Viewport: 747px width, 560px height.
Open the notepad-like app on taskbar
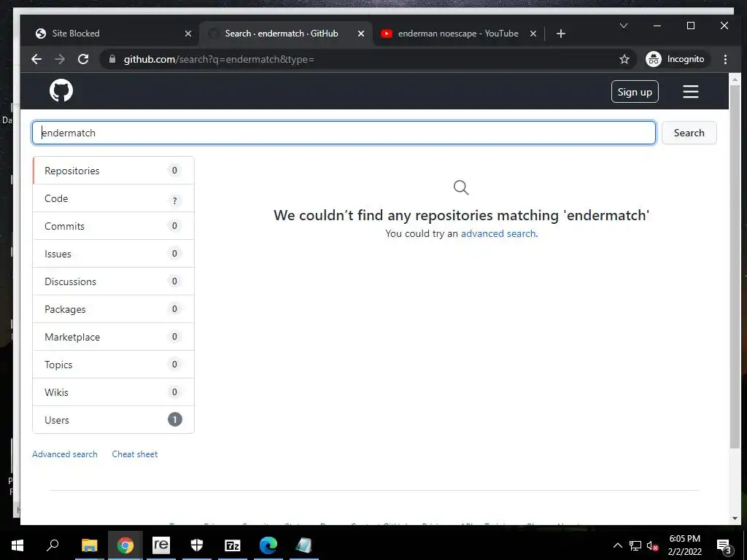(304, 545)
